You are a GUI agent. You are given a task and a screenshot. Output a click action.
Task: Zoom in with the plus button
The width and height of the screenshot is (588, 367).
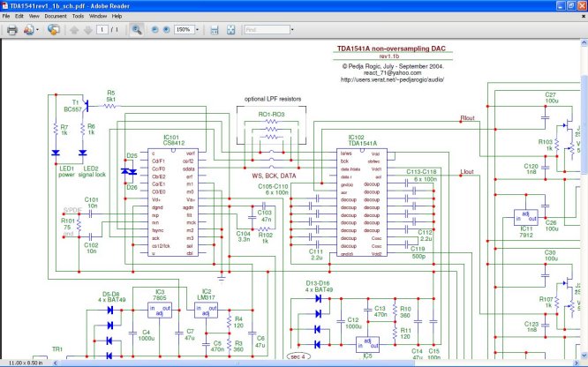pos(167,30)
